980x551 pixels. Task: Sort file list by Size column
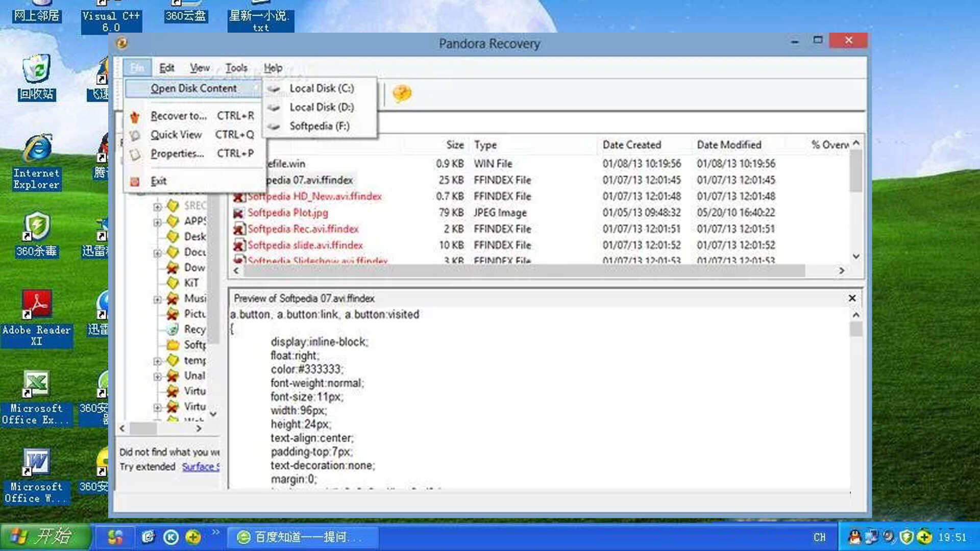tap(455, 145)
